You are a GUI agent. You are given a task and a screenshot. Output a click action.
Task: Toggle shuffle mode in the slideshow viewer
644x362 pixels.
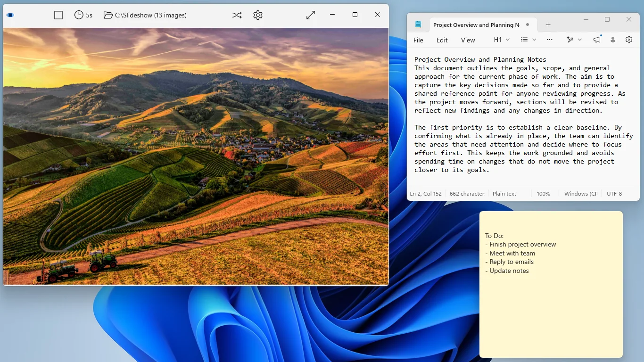click(237, 15)
